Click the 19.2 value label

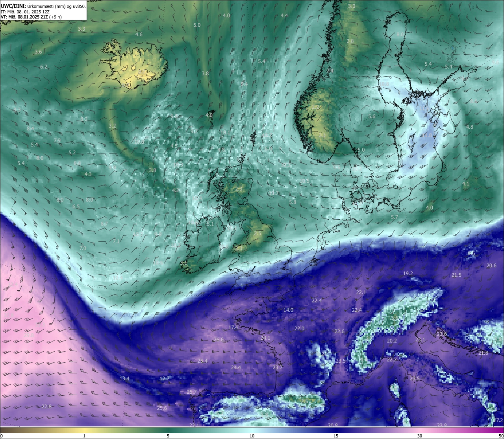click(408, 273)
